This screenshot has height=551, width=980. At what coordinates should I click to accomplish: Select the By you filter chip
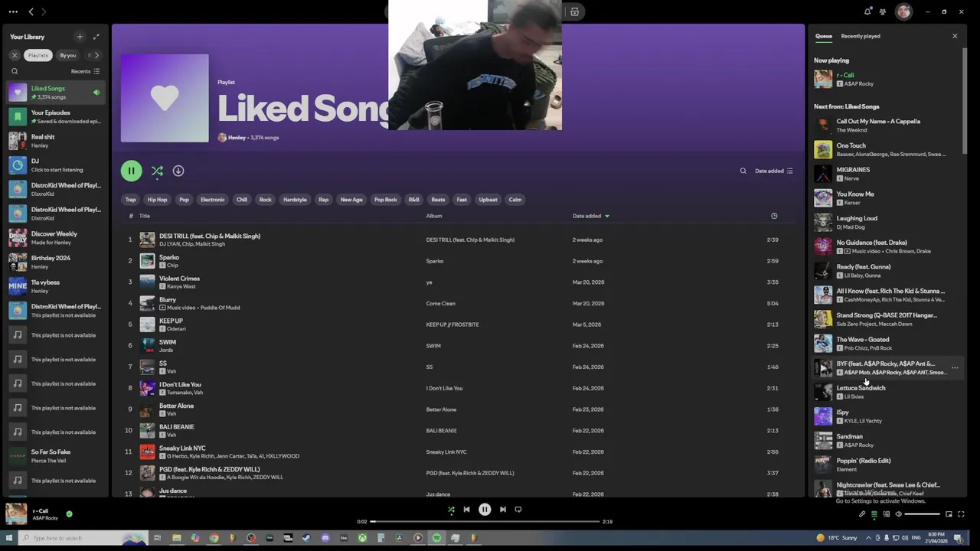tap(68, 55)
